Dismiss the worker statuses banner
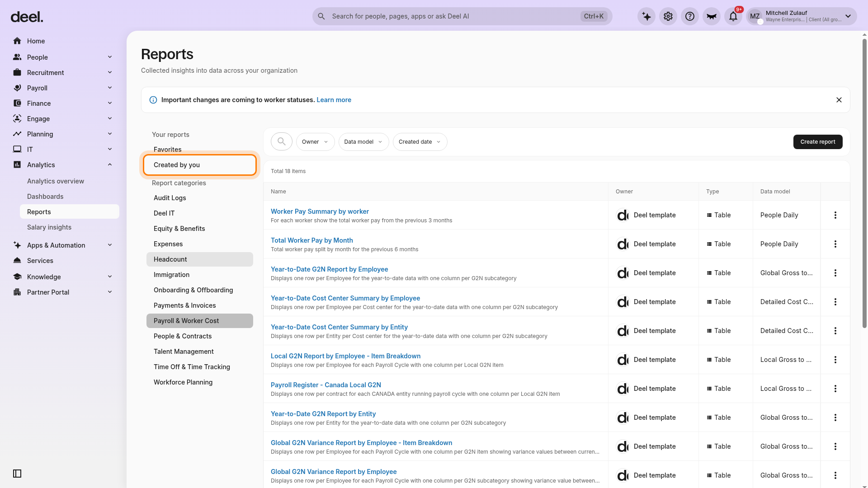 (x=839, y=100)
